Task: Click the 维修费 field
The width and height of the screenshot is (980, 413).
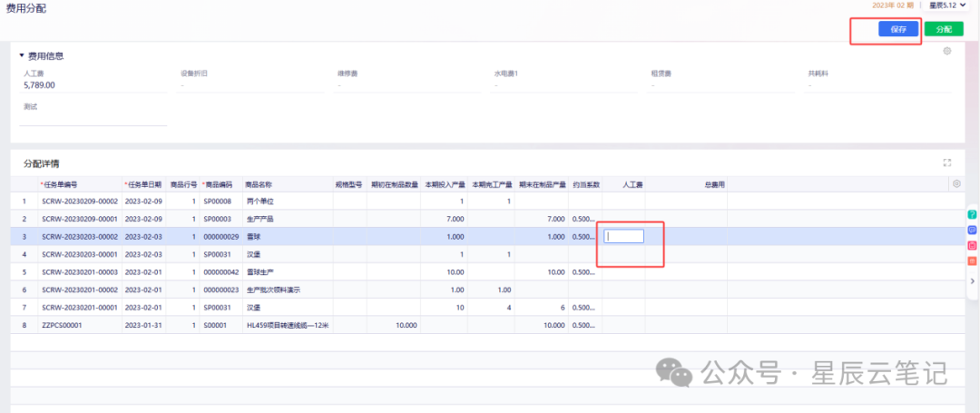Action: [407, 84]
